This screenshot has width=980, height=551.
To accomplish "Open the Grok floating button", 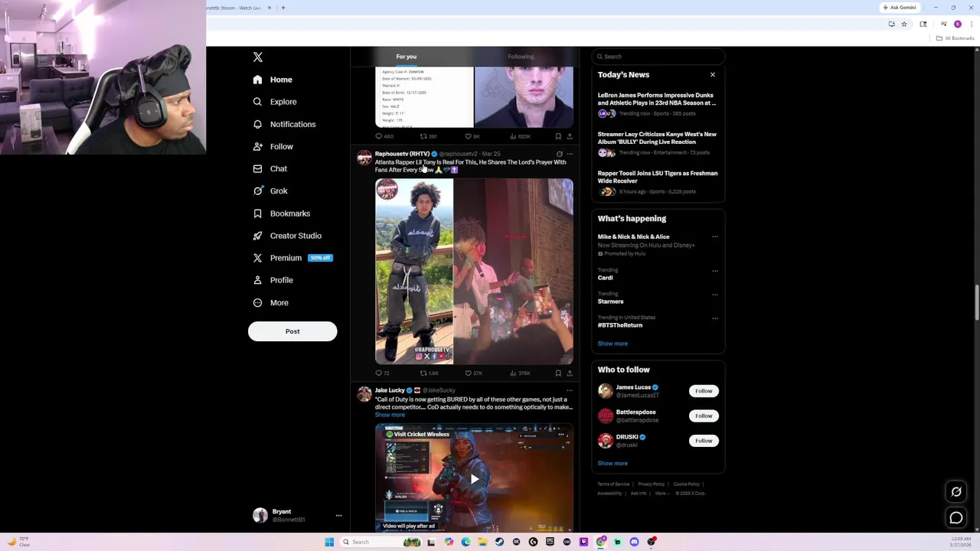I will coord(956,492).
